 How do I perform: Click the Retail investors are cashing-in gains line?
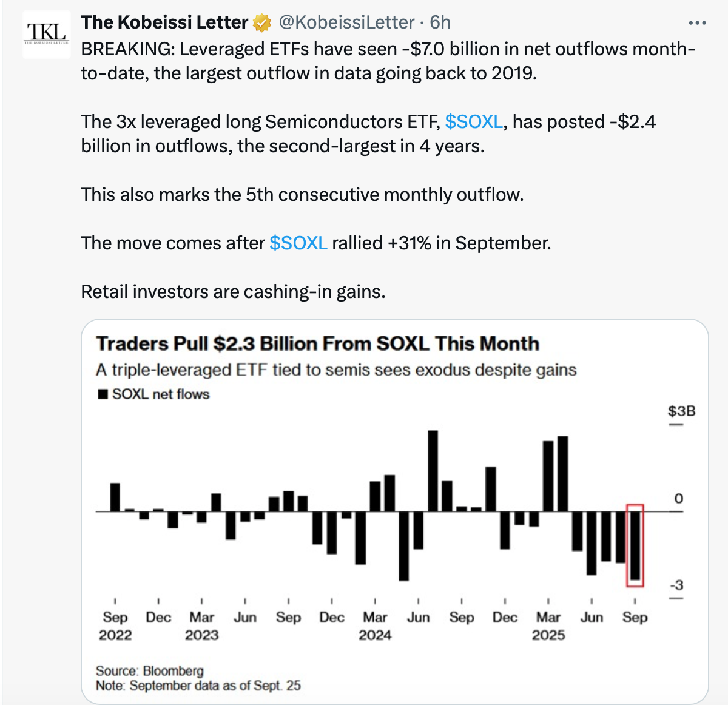click(x=233, y=292)
